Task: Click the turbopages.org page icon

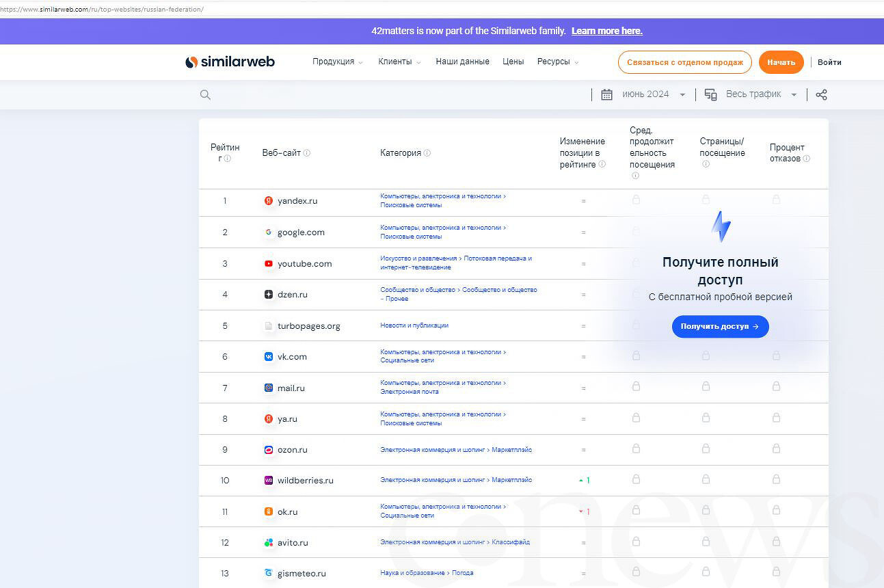Action: (269, 326)
